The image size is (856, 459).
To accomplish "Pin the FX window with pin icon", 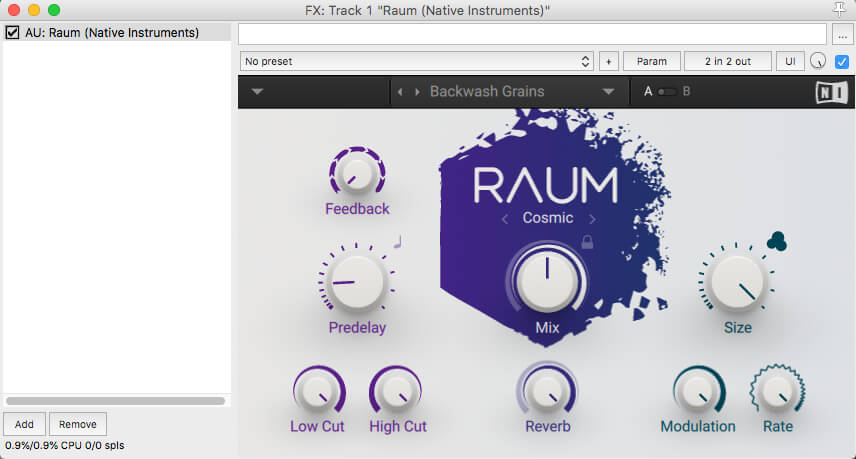I will 839,9.
